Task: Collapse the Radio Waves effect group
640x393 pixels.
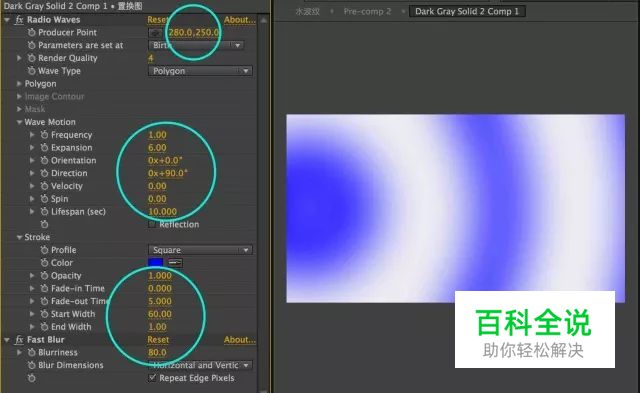Action: 7,20
